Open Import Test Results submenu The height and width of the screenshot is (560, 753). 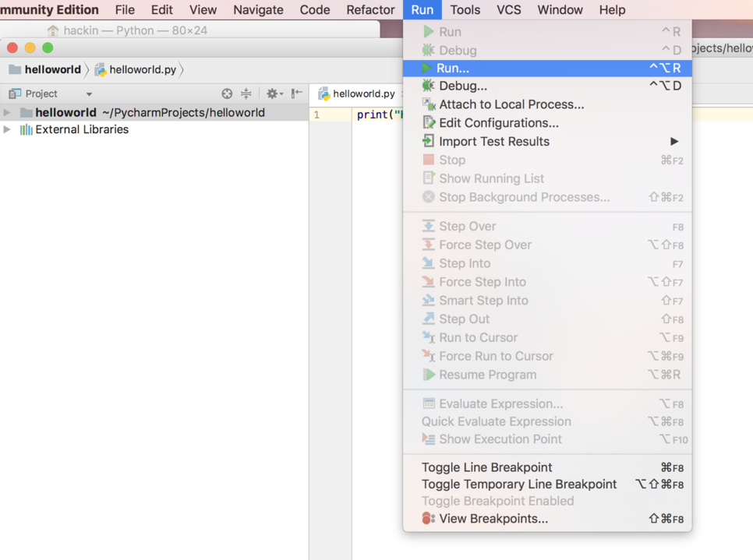coord(547,142)
